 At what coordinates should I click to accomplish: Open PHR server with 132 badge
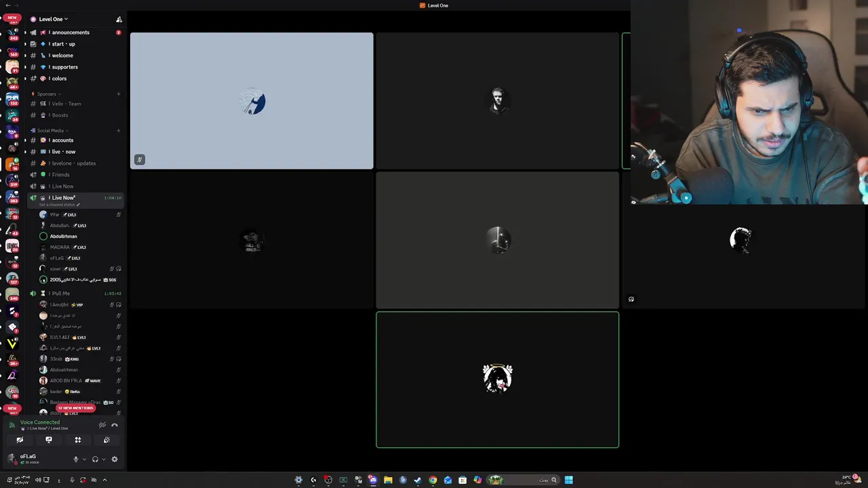[x=12, y=99]
